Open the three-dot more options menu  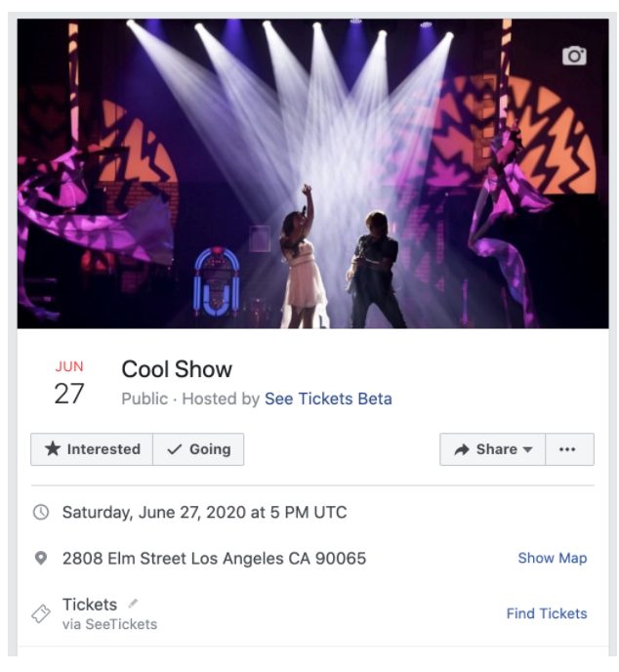(x=569, y=449)
